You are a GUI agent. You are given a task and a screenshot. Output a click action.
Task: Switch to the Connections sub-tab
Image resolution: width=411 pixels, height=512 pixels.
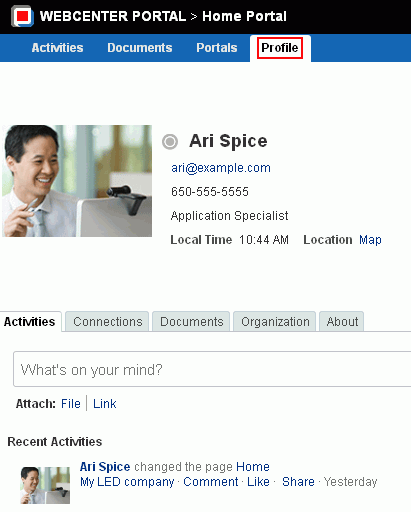[x=107, y=322]
